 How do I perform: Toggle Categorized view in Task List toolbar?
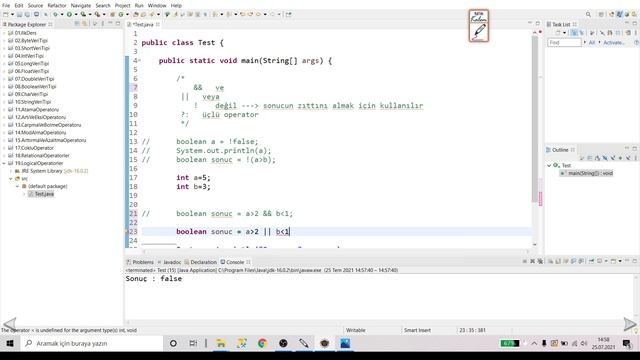(574, 33)
